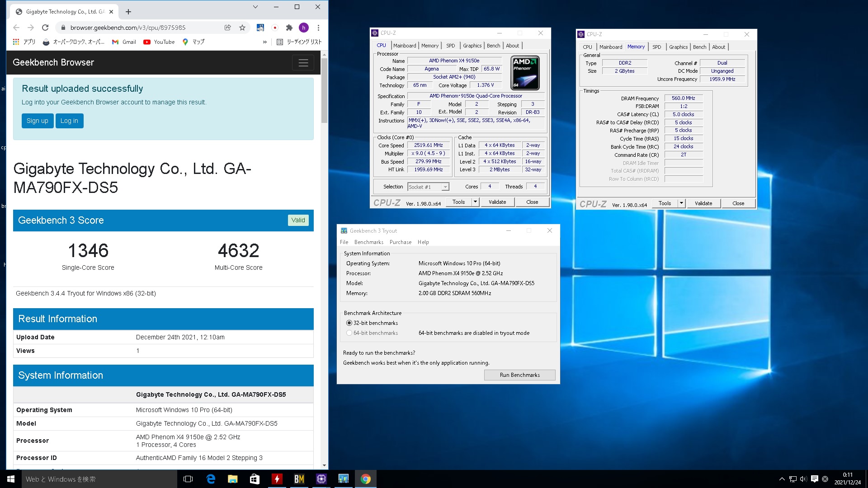Open the YouTube bookmark
868x488 pixels.
coord(159,42)
